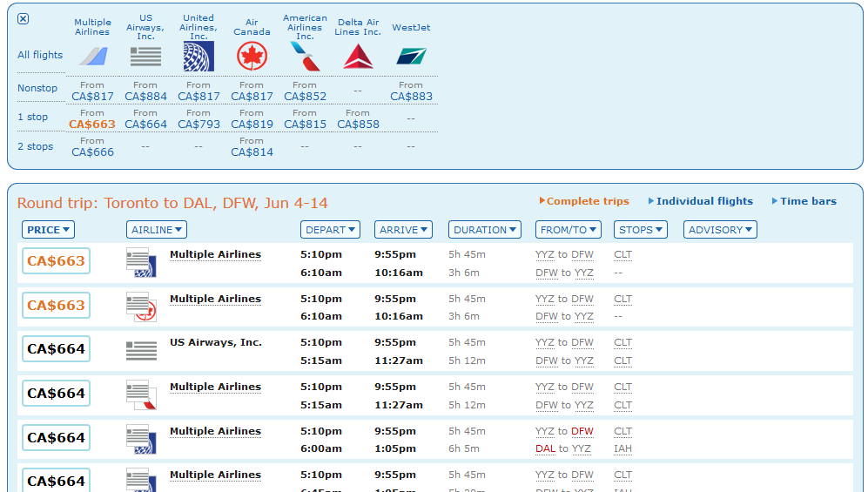Click the Air Canada maple leaf logo
Viewport: 868px width, 492px height.
click(252, 57)
